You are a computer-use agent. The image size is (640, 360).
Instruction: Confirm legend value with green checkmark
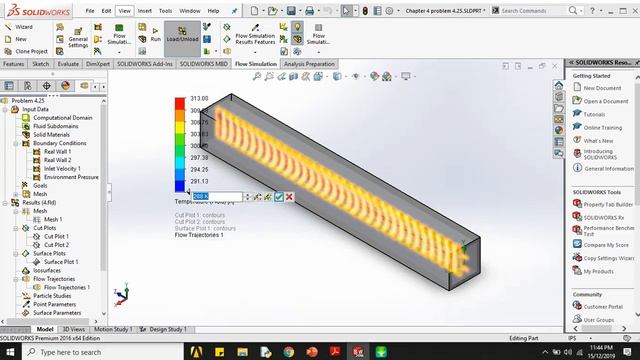point(278,197)
